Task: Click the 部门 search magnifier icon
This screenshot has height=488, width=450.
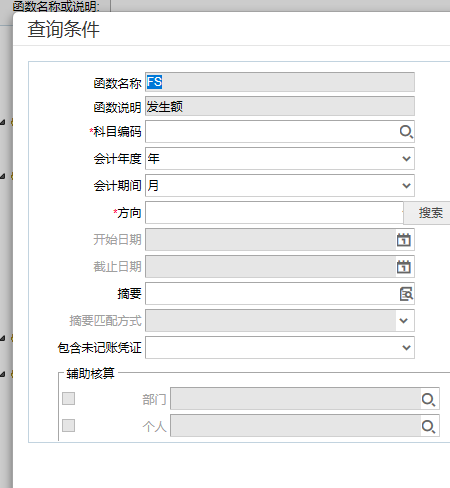Action: [x=428, y=399]
